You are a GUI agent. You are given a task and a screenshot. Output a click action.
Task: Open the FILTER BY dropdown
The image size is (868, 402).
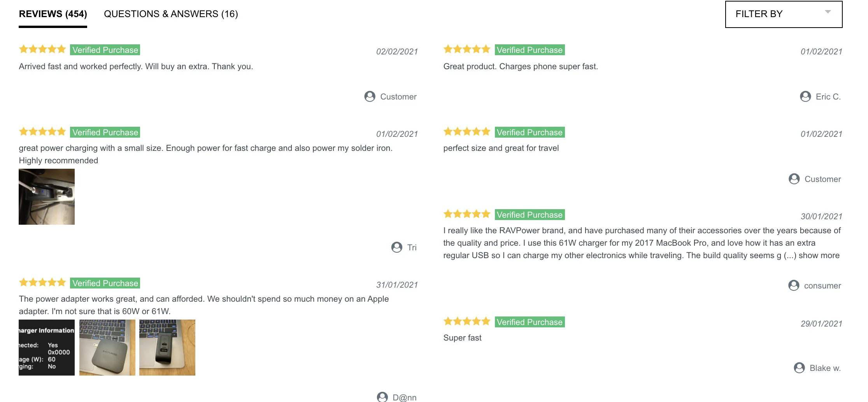click(783, 14)
